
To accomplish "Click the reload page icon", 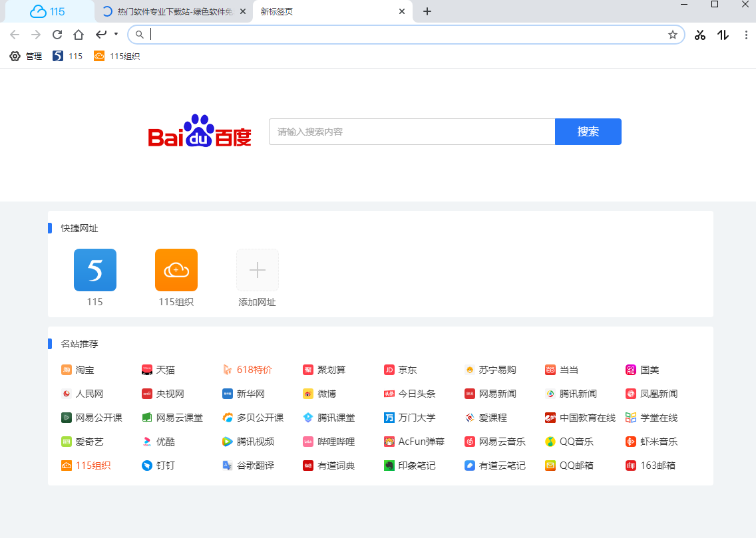I will 57,35.
